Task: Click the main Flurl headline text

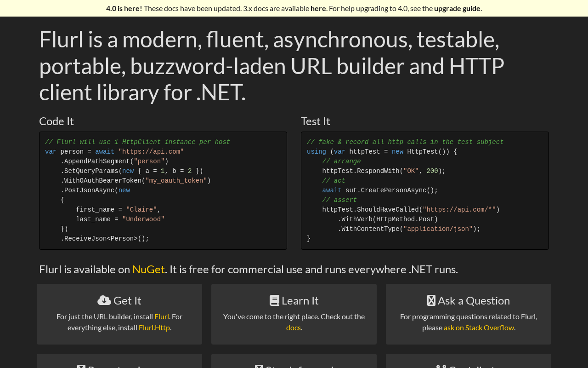Action: 271,65
